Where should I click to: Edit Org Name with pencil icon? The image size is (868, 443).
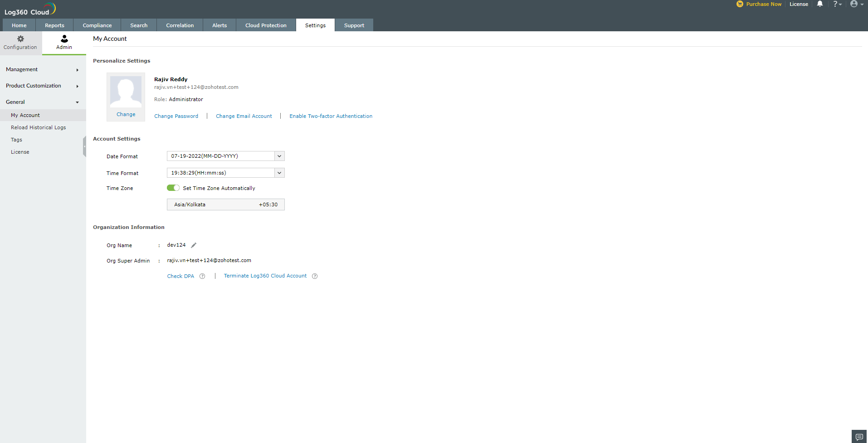click(x=194, y=245)
